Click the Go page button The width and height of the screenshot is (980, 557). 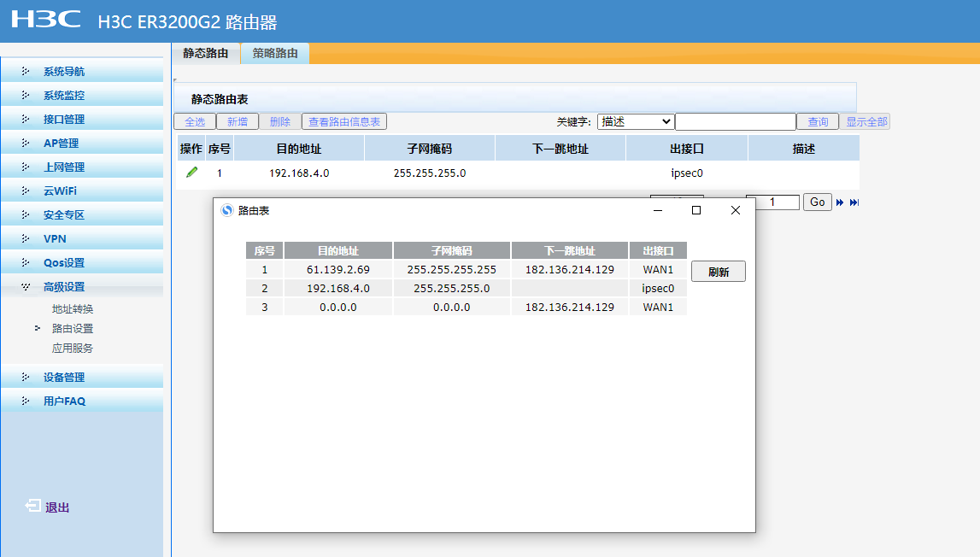[818, 202]
